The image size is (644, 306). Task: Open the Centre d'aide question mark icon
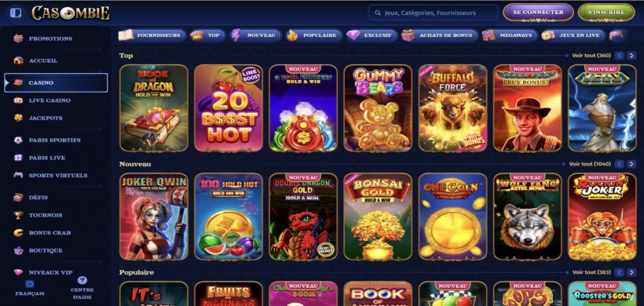[82, 280]
